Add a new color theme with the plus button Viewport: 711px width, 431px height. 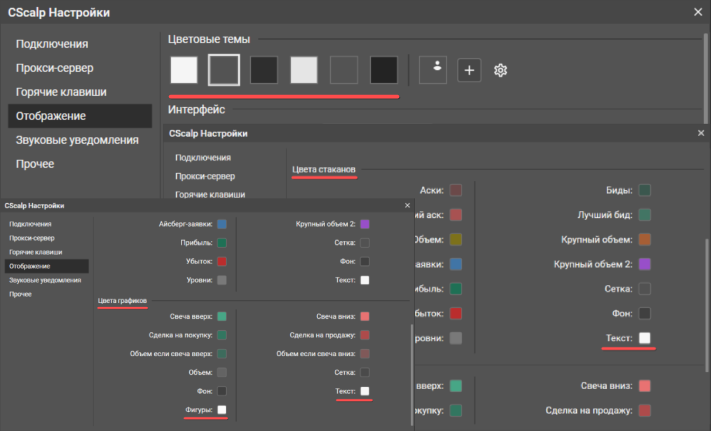tap(469, 70)
